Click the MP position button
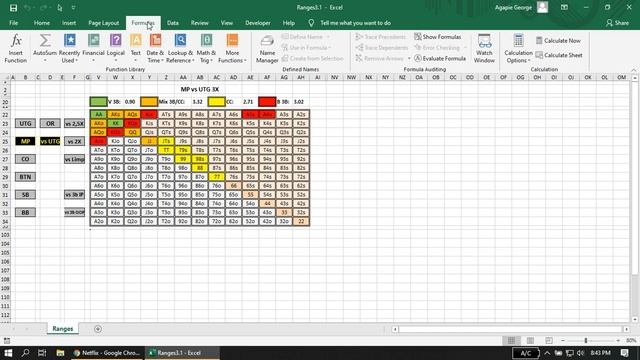The image size is (640, 360). click(25, 141)
